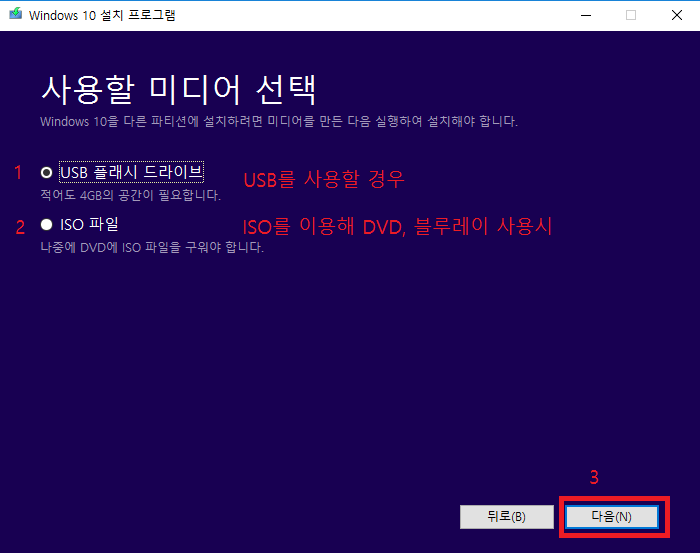Minimize the Windows 10 설치 프로그램 window
700x553 pixels.
coord(586,15)
